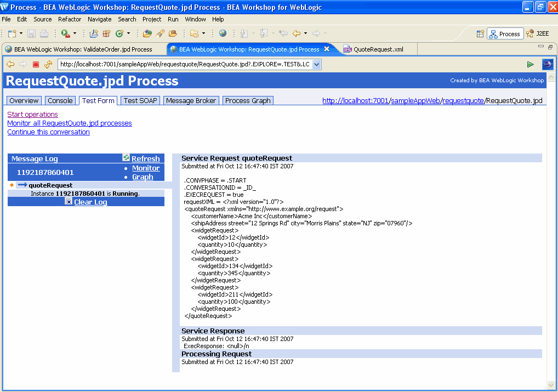
Task: Open the Project menu
Action: (152, 19)
